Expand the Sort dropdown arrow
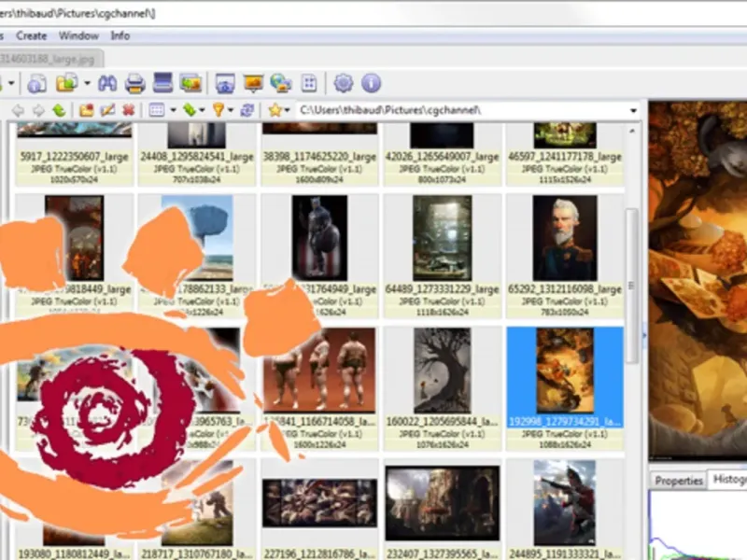The image size is (747, 560). (x=202, y=110)
